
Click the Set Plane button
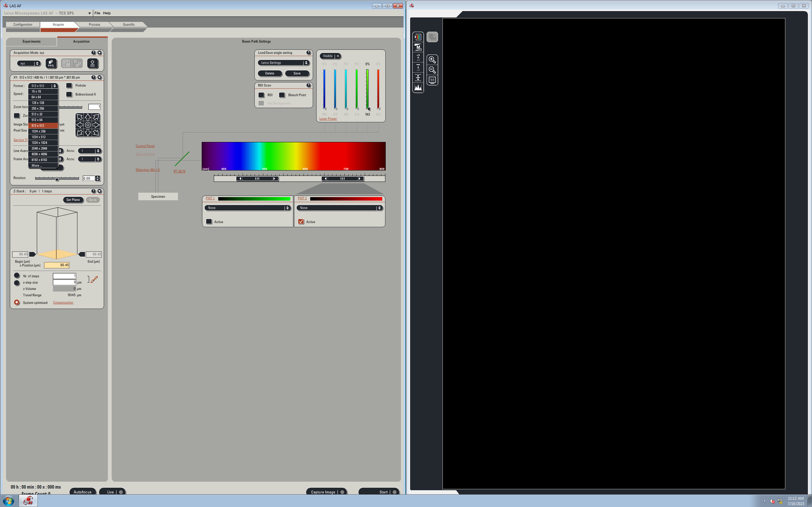pos(73,200)
